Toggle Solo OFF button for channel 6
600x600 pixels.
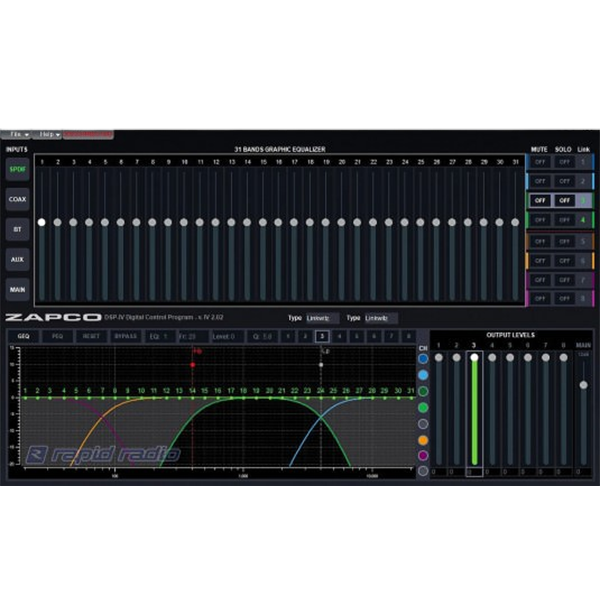click(x=564, y=261)
